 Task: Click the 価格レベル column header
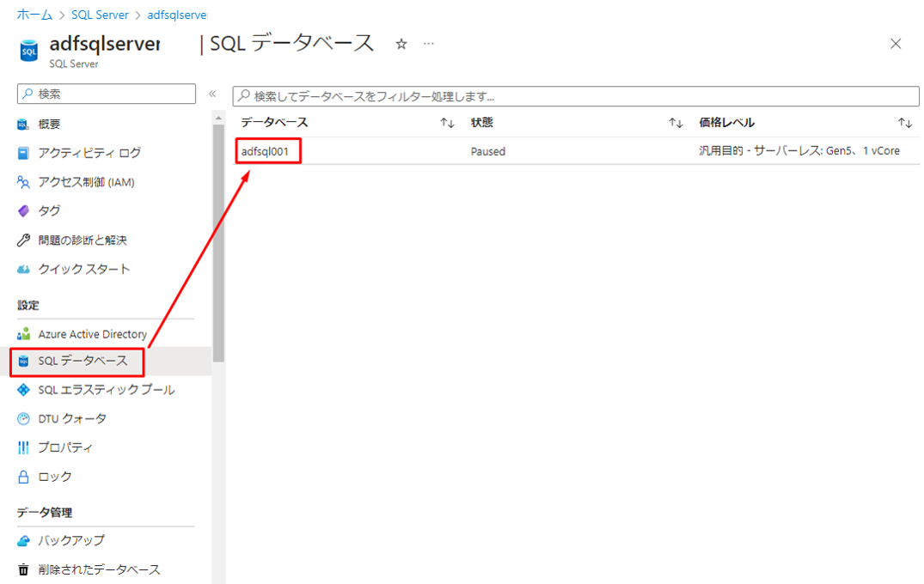(x=726, y=123)
